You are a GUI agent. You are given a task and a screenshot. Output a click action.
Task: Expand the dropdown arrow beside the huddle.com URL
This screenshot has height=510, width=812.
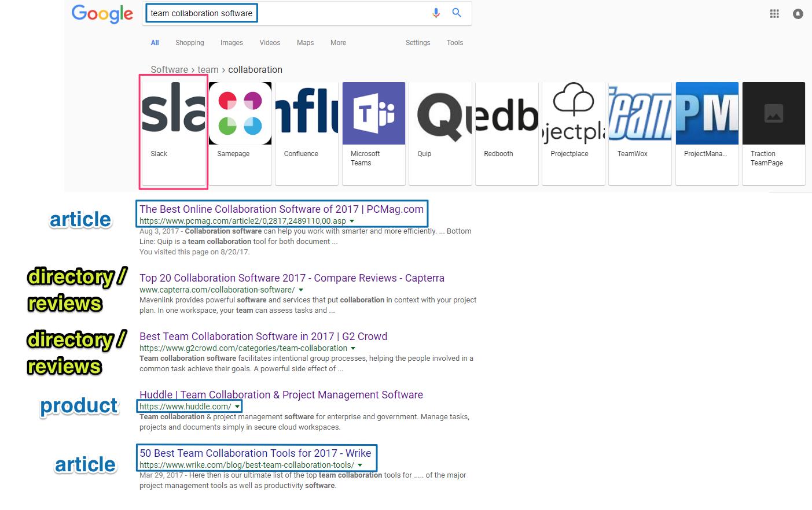237,407
